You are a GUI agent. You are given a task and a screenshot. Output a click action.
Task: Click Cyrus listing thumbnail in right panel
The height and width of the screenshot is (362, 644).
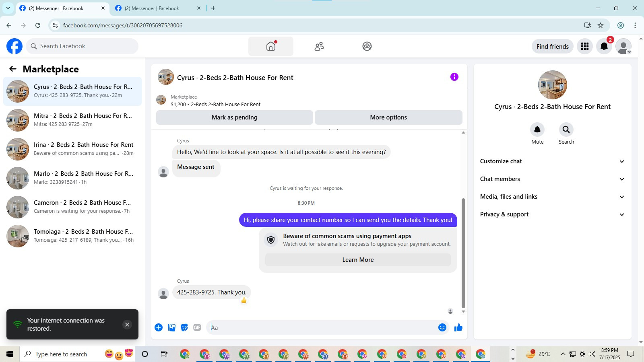(553, 85)
